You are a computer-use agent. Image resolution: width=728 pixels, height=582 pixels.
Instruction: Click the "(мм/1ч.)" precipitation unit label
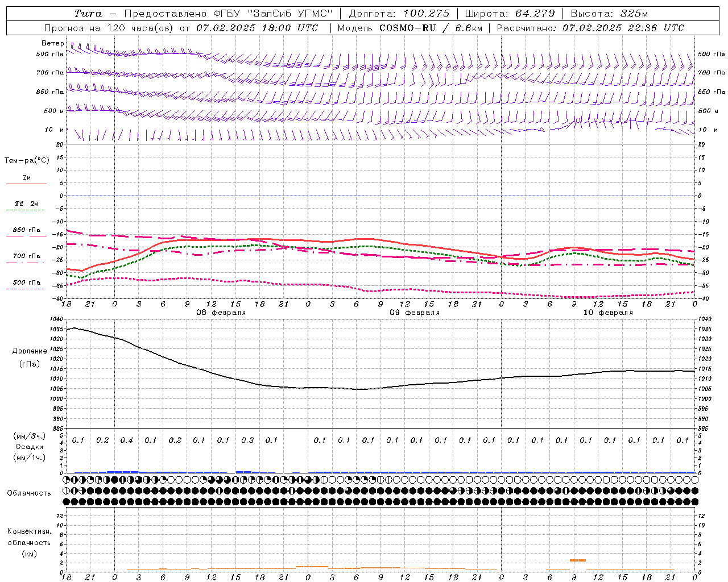coord(30,458)
